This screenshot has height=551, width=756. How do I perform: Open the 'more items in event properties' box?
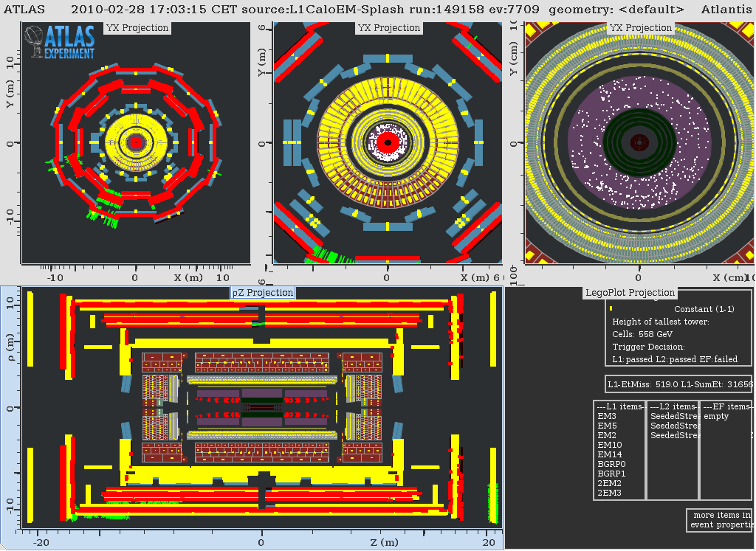[720, 520]
